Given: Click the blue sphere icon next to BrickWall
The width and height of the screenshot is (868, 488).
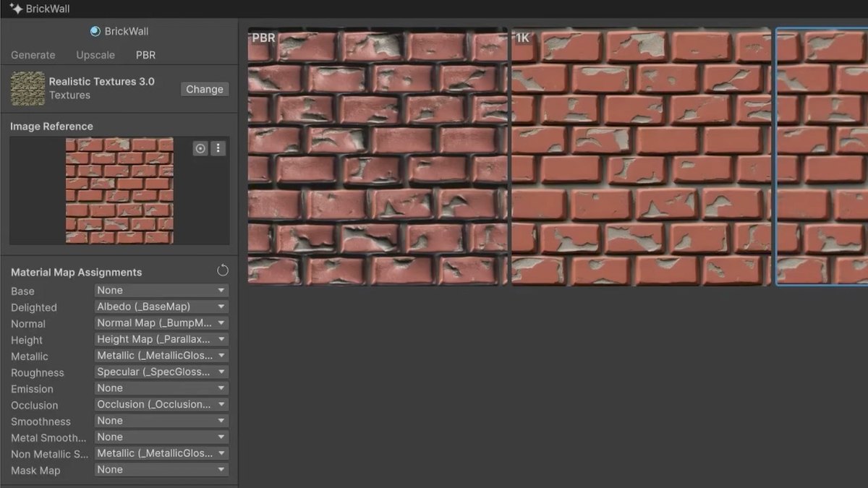Looking at the screenshot, I should tap(95, 31).
